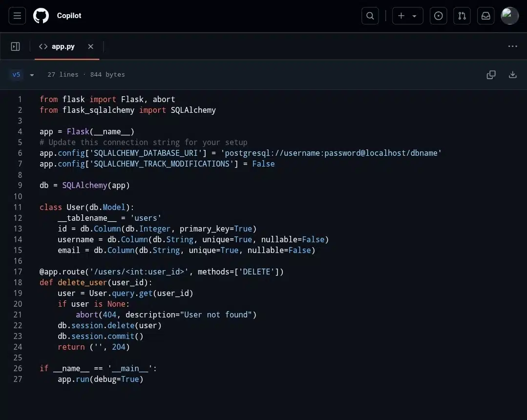
Task: Click the 'abort(404' line
Action: click(x=166, y=315)
